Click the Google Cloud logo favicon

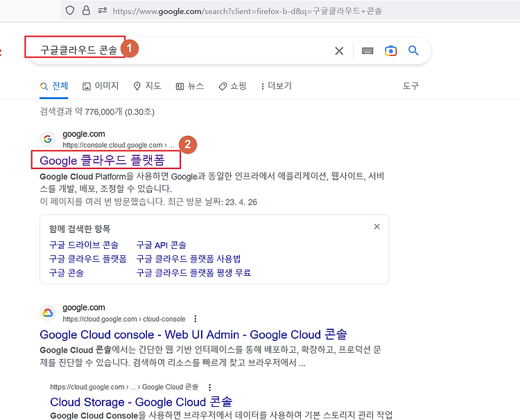coord(48,313)
